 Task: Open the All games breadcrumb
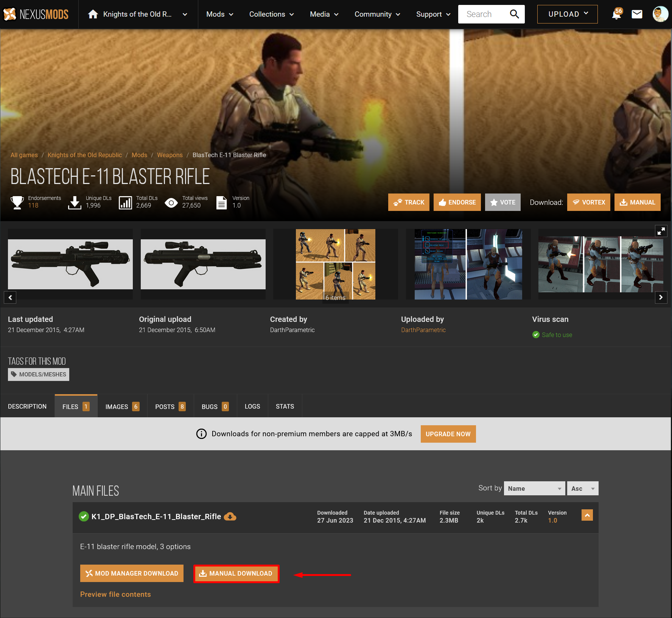pyautogui.click(x=24, y=155)
